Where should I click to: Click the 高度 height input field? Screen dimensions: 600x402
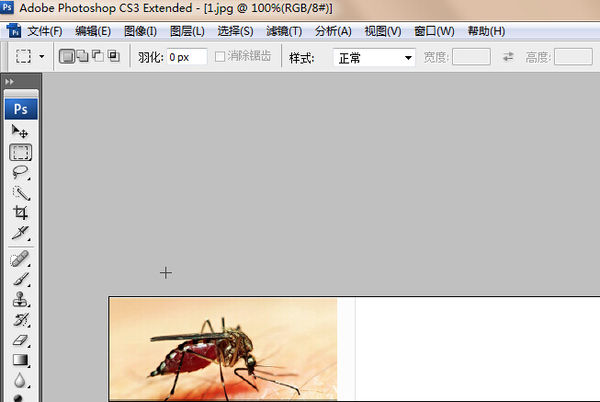pos(573,57)
